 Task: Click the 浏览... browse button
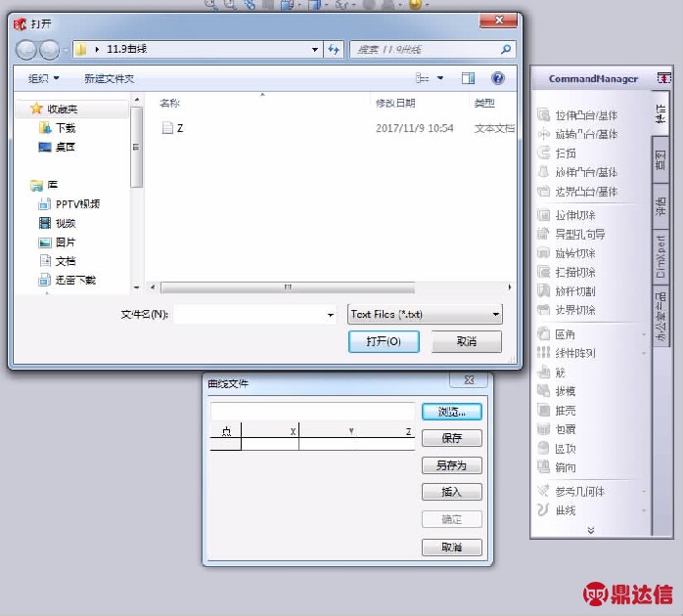[451, 412]
